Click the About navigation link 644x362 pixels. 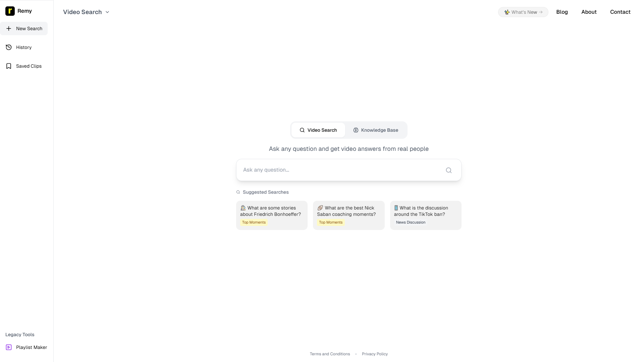pyautogui.click(x=589, y=11)
